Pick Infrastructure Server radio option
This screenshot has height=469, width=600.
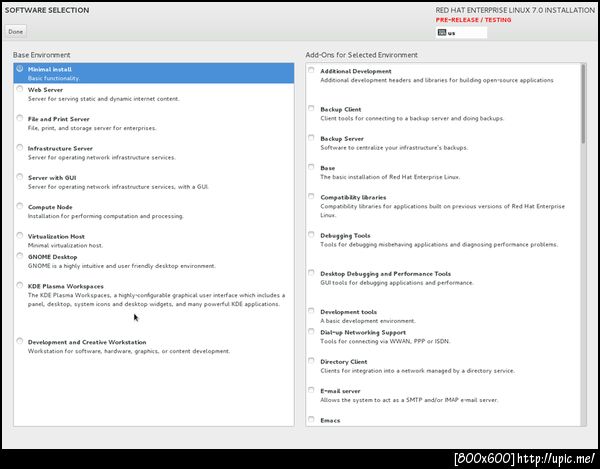point(20,148)
